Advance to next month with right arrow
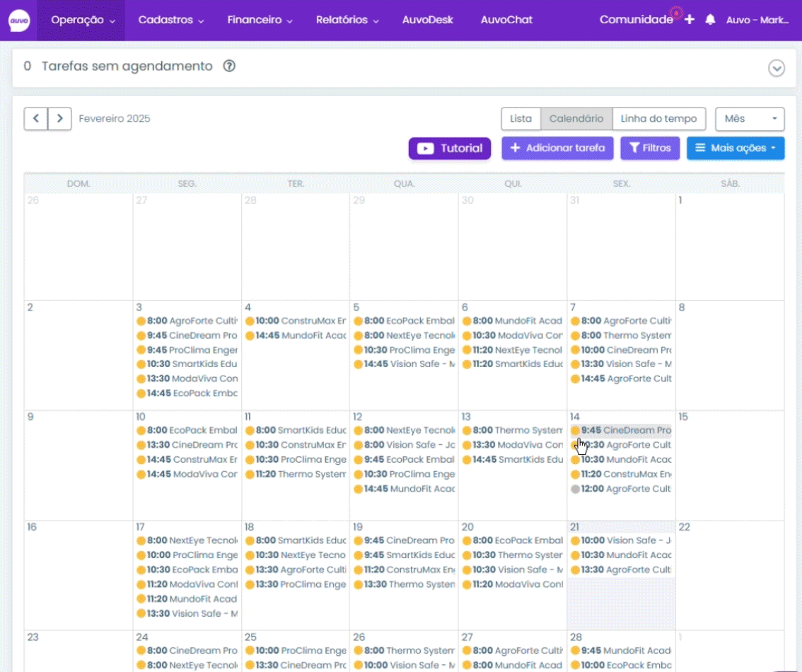This screenshot has height=672, width=802. coord(60,119)
